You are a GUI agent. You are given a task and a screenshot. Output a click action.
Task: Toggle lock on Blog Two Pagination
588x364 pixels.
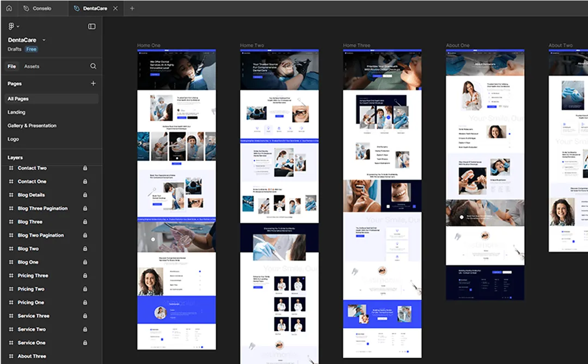(x=85, y=236)
